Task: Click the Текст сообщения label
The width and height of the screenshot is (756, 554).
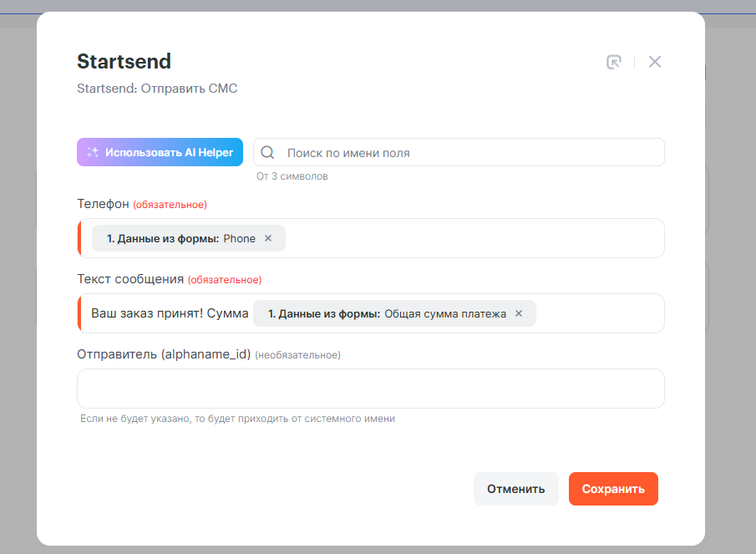Action: click(129, 279)
